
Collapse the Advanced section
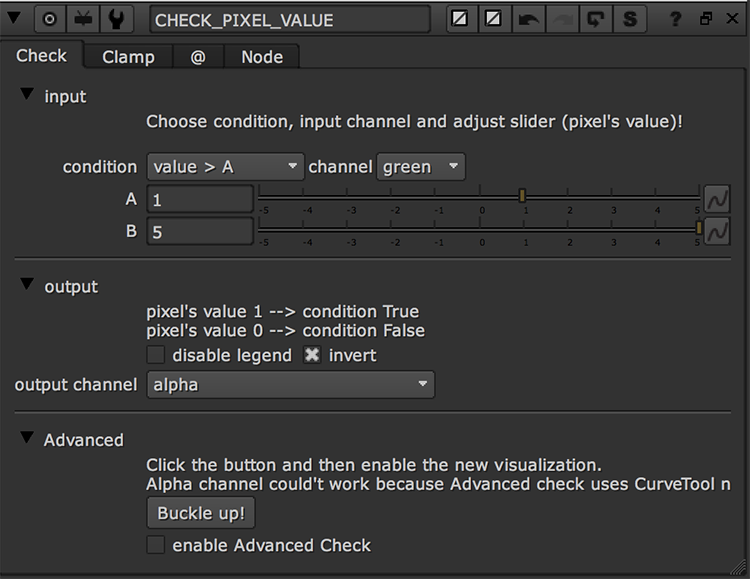[27, 438]
